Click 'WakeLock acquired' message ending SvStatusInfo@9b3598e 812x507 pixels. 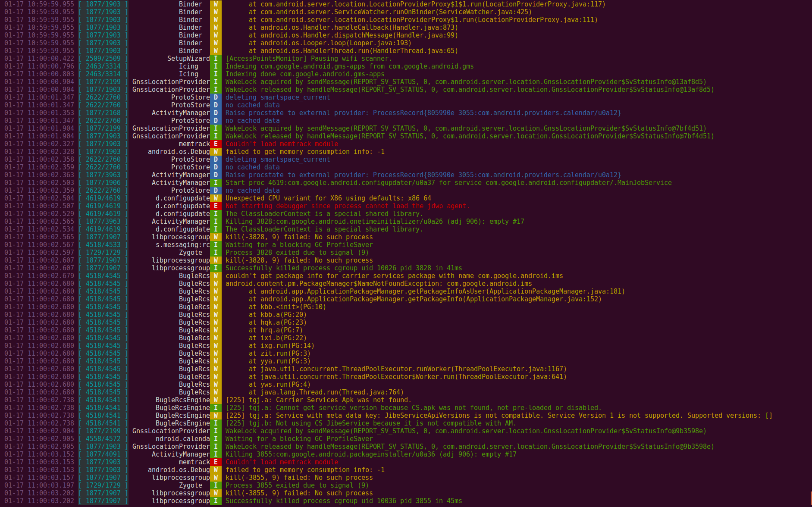[466, 431]
